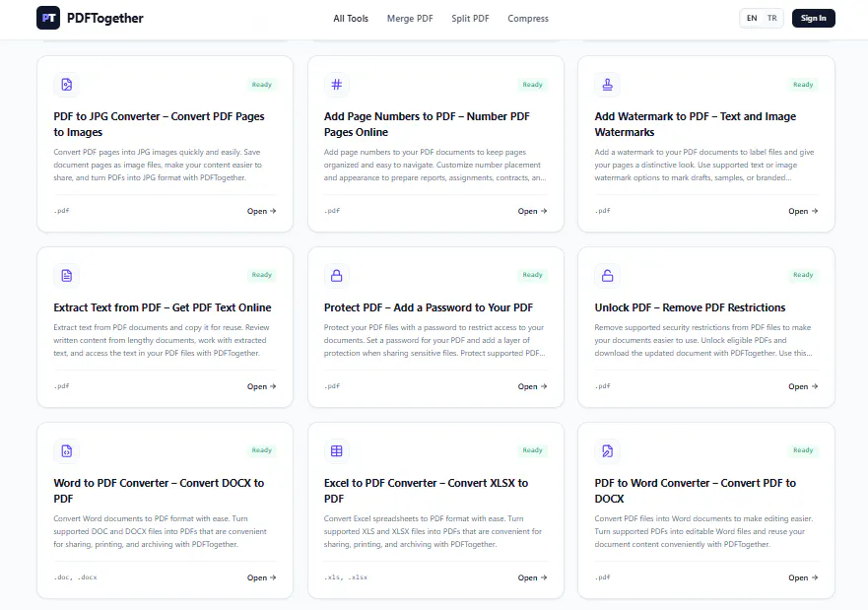
Task: Click the PDF to JPG Converter card icon
Action: tap(66, 85)
